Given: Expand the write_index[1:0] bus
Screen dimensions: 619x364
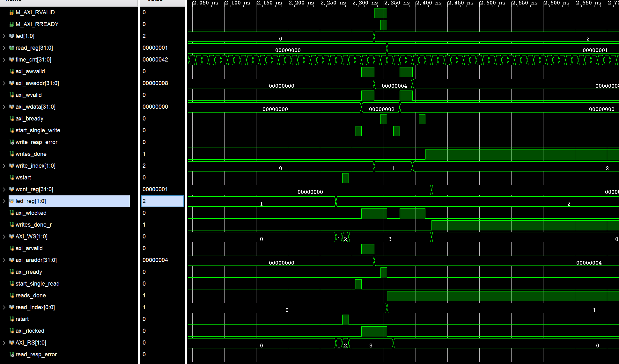Looking at the screenshot, I should point(4,166).
